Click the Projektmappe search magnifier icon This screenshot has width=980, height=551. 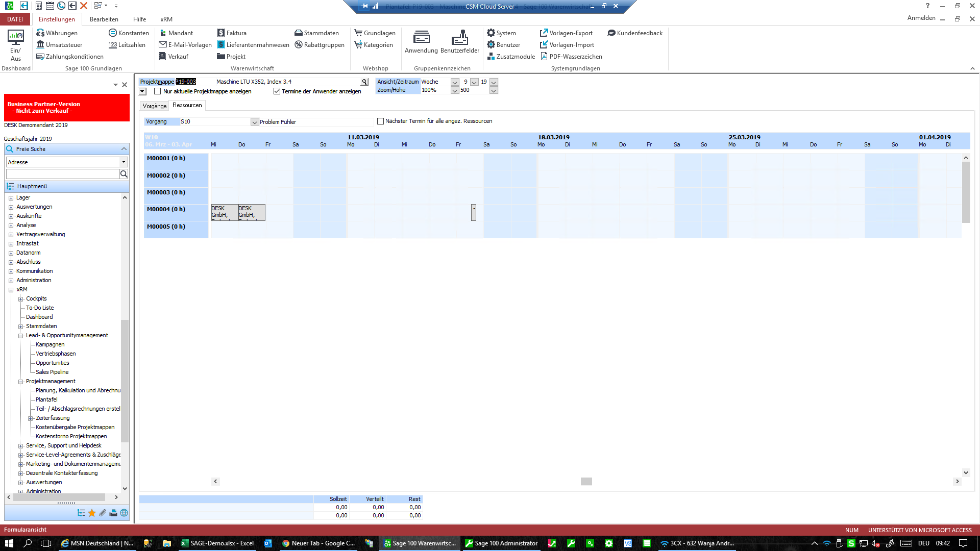364,82
